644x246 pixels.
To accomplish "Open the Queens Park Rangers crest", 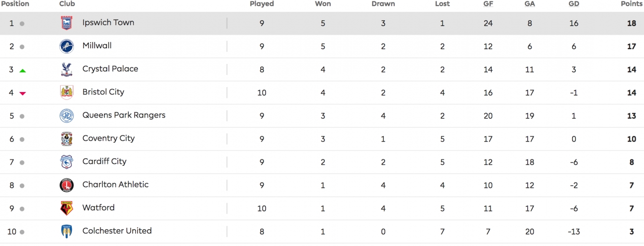I will point(67,116).
